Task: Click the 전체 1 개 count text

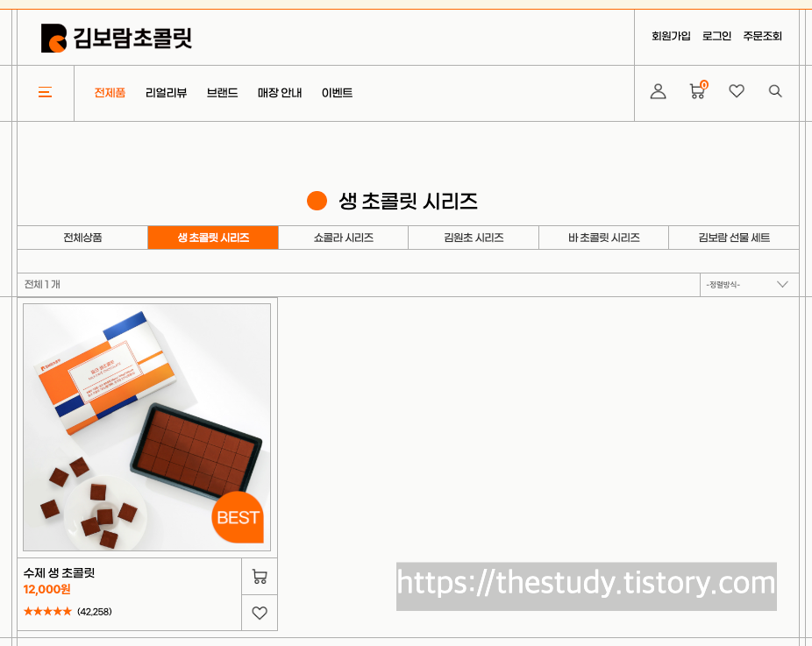Action: pyautogui.click(x=42, y=284)
